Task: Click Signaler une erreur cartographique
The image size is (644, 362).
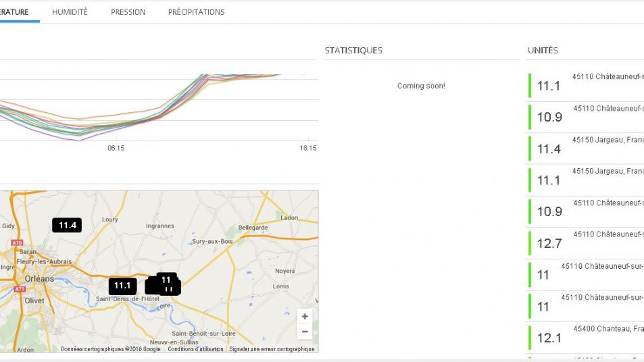Action: tap(272, 349)
